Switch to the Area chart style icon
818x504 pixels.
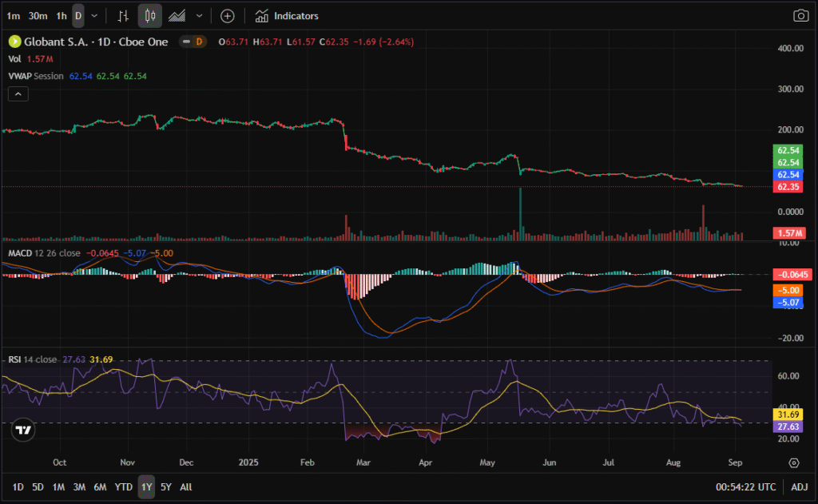[177, 16]
